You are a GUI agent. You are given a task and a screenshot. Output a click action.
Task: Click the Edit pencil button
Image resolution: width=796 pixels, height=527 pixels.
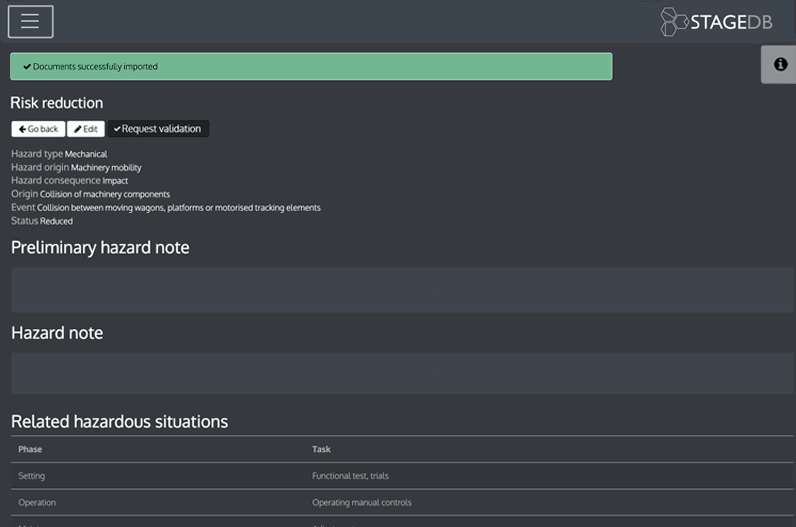[x=86, y=129]
